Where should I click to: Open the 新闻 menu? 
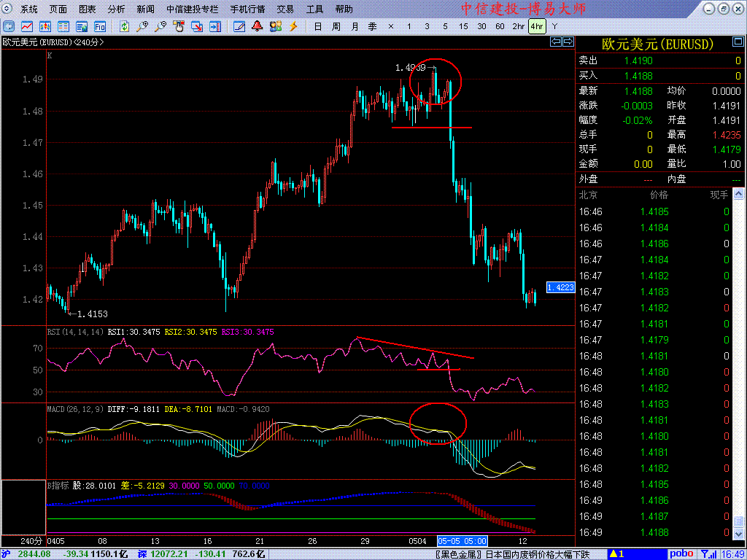coord(145,9)
